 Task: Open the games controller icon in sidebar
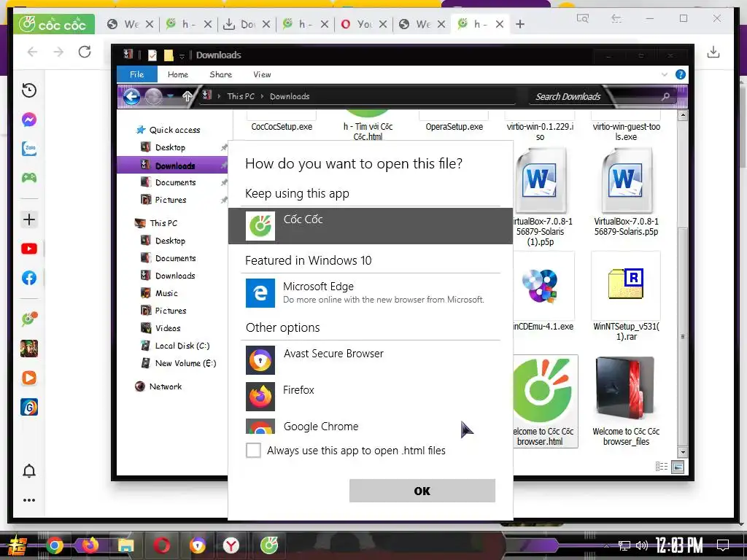click(29, 178)
